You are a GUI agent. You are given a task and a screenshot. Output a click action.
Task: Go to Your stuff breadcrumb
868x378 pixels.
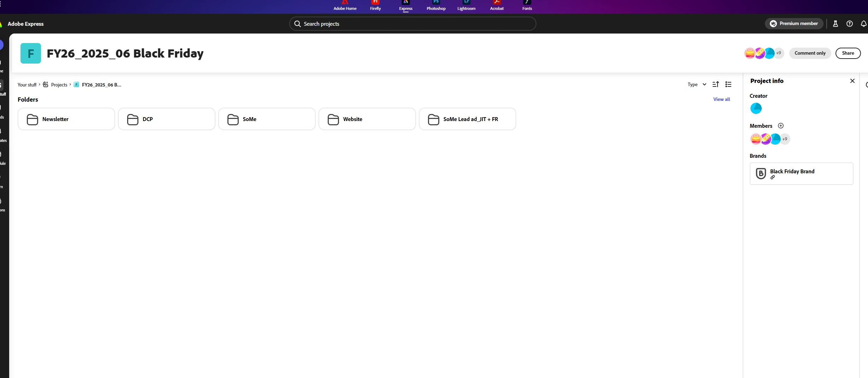(x=27, y=85)
